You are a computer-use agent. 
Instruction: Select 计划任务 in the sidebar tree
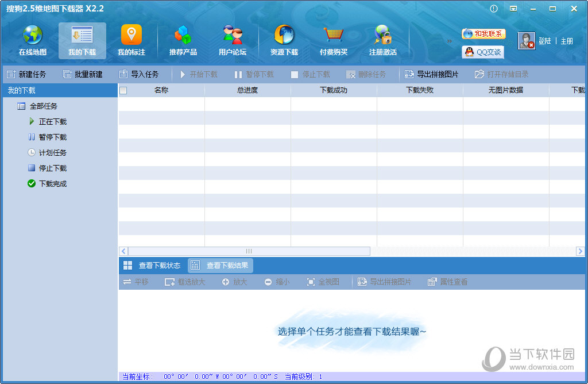48,153
